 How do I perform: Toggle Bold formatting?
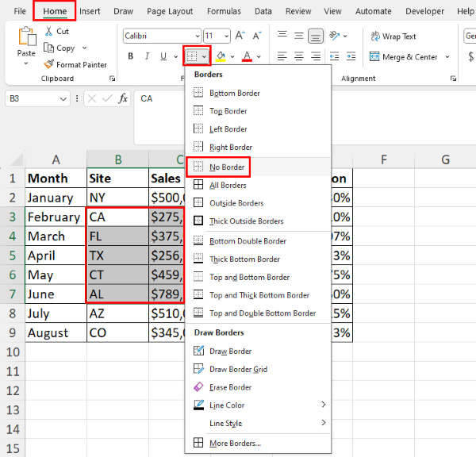point(130,56)
